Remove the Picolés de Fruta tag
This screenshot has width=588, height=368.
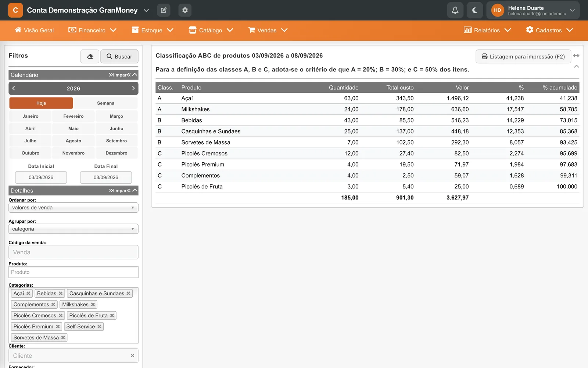[x=112, y=315]
